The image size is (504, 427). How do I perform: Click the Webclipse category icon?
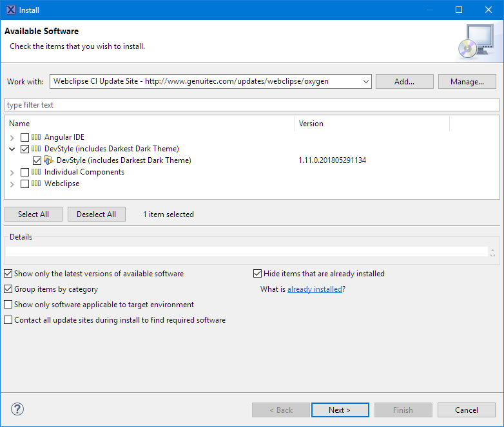[36, 184]
